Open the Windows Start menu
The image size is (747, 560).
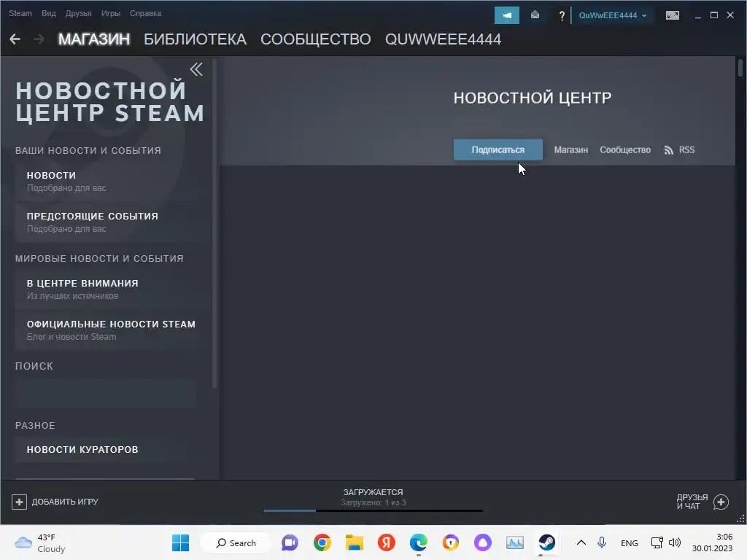point(181,542)
